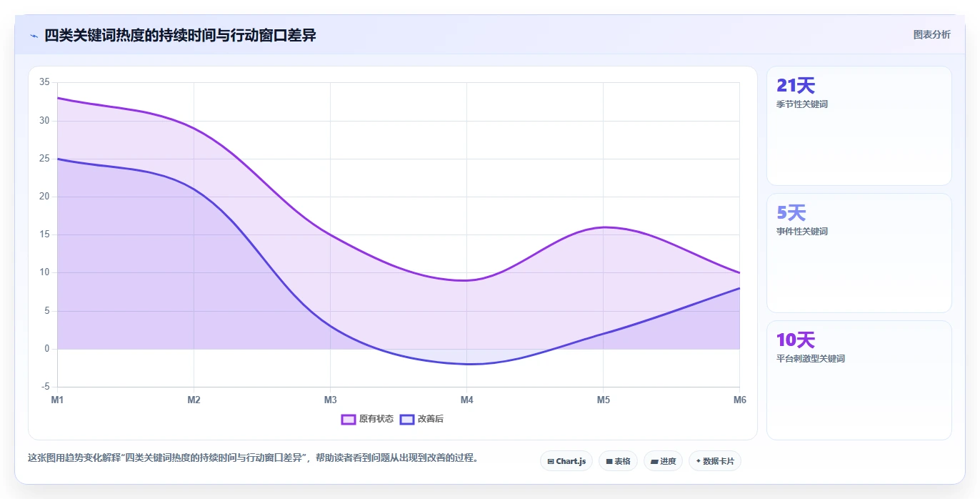This screenshot has width=980, height=499.
Task: Click the 事件性关键词 label text
Action: coord(801,232)
